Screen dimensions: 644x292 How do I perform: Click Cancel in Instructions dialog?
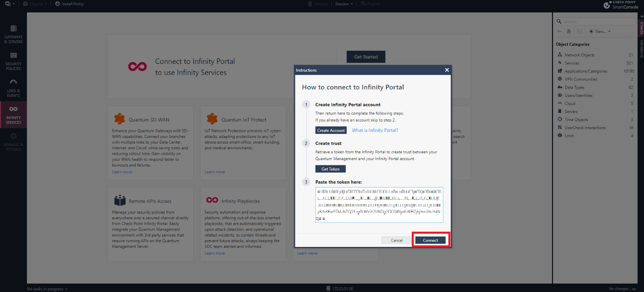[396, 240]
